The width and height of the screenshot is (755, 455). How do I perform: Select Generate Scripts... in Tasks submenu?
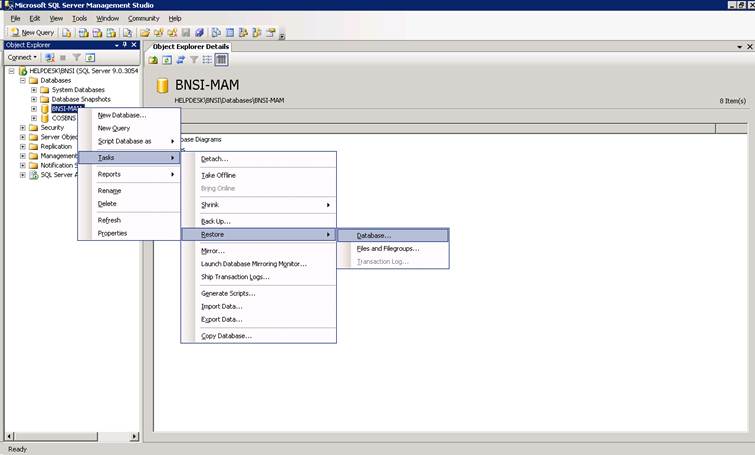tap(259, 293)
